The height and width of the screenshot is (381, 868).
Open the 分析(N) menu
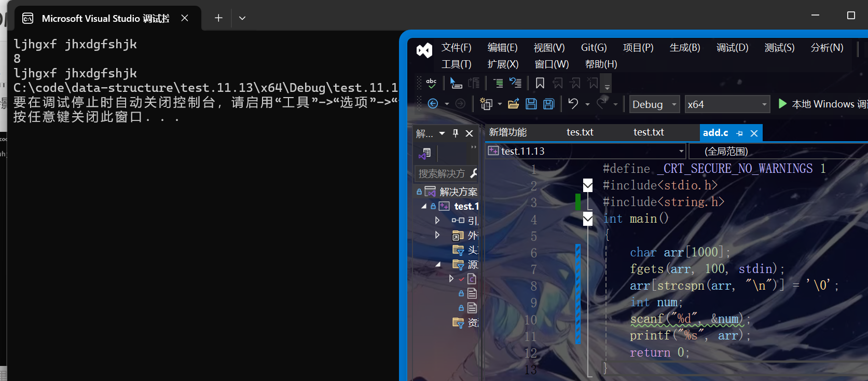click(x=827, y=48)
